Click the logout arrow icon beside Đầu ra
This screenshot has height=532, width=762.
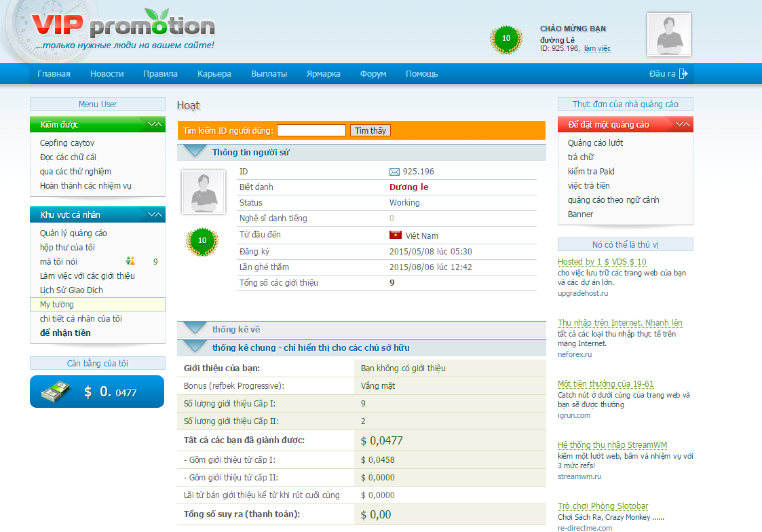(x=683, y=74)
